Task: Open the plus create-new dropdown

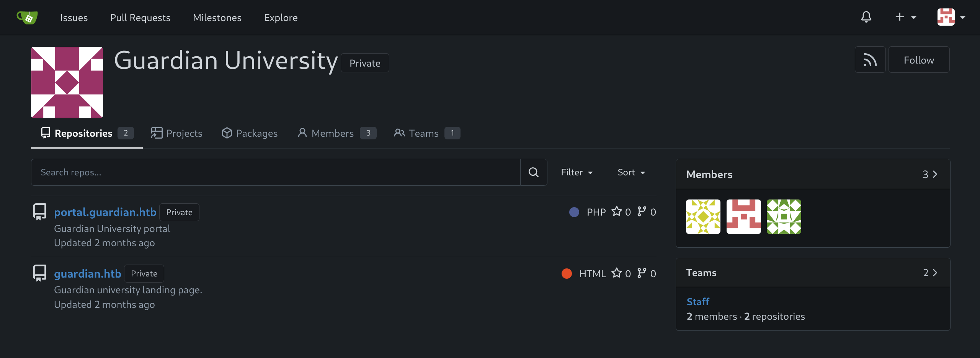Action: (x=905, y=17)
